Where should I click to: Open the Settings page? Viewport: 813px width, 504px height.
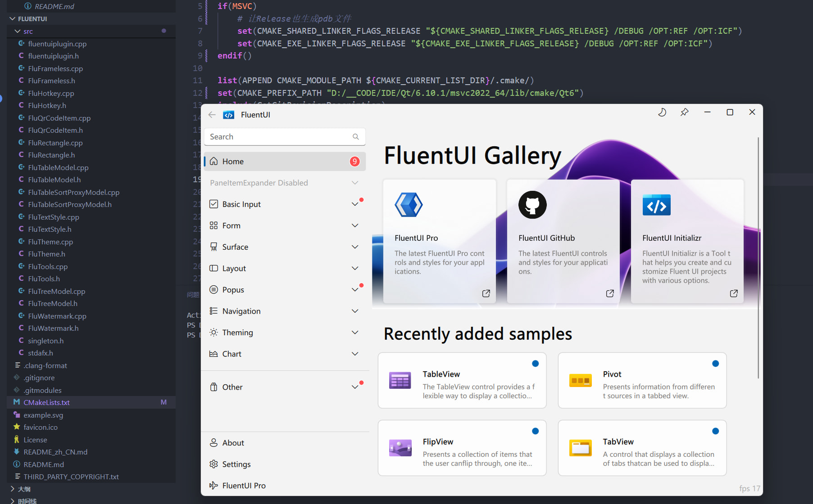pos(285,464)
